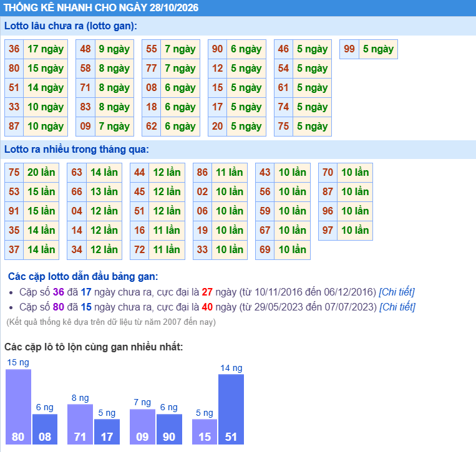Click number 83 with 8 ngày
This screenshot has width=476, height=452.
(85, 107)
